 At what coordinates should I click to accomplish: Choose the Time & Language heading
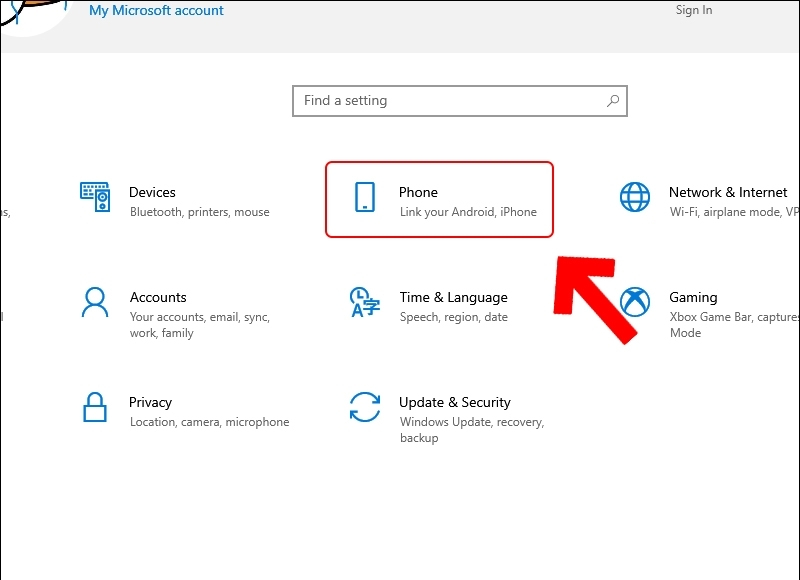click(x=453, y=297)
